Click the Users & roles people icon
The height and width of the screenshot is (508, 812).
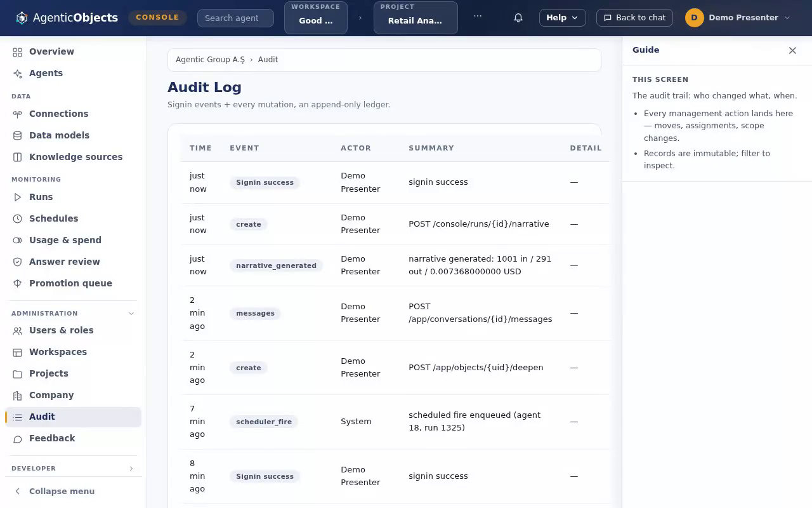pyautogui.click(x=18, y=330)
